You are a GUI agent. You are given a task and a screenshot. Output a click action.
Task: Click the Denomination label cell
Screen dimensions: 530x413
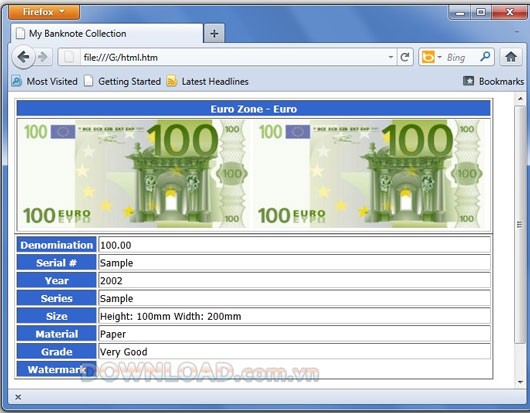pos(56,245)
